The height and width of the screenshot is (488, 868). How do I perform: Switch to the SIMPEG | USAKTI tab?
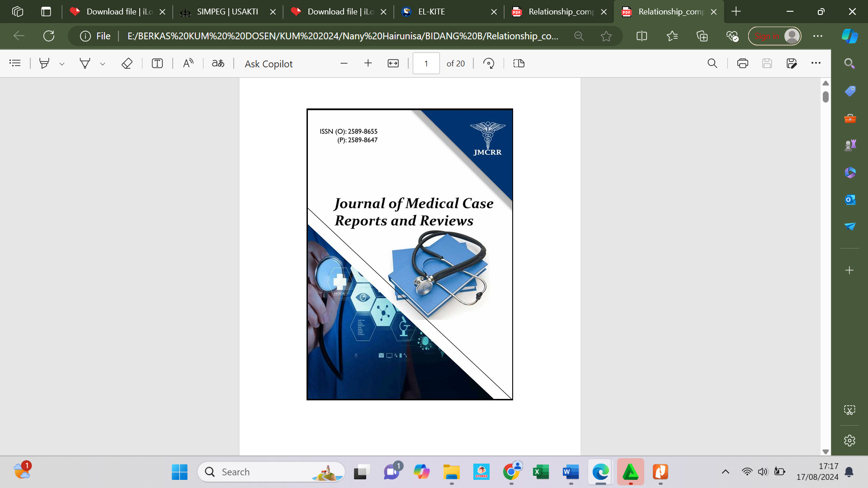pyautogui.click(x=227, y=12)
